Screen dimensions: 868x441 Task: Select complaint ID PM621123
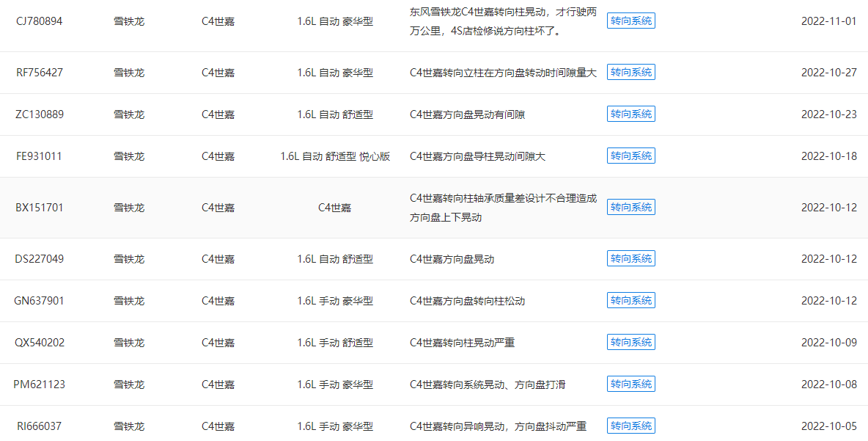tap(39, 384)
